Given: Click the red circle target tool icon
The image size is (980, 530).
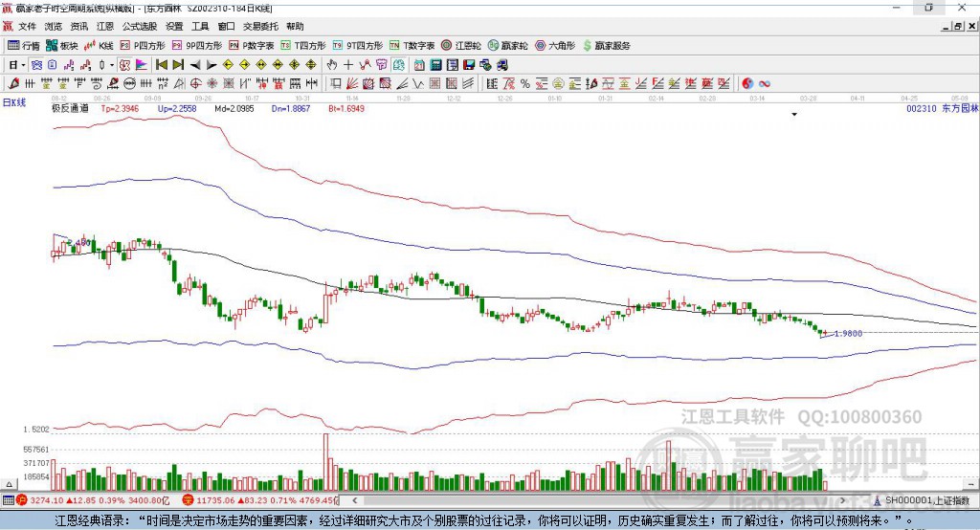Looking at the screenshot, I should tap(195, 84).
